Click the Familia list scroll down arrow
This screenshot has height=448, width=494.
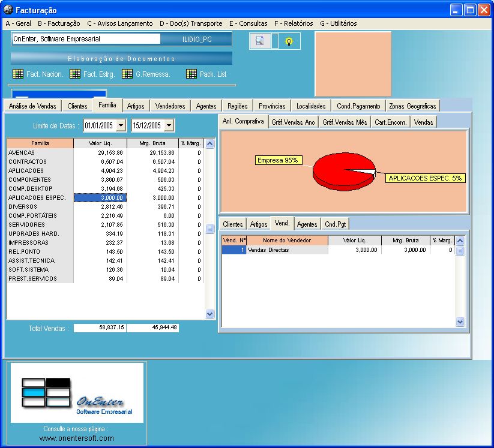coord(210,314)
